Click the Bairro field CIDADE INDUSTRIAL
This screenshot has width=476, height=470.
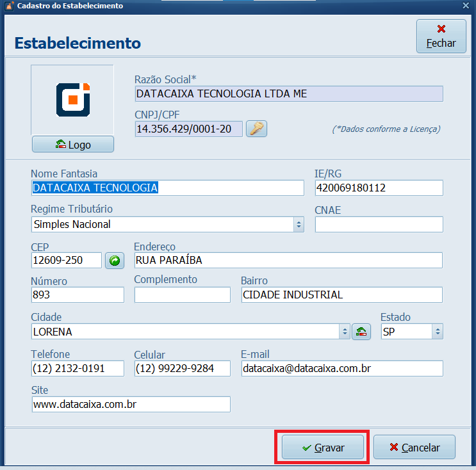[x=342, y=295]
